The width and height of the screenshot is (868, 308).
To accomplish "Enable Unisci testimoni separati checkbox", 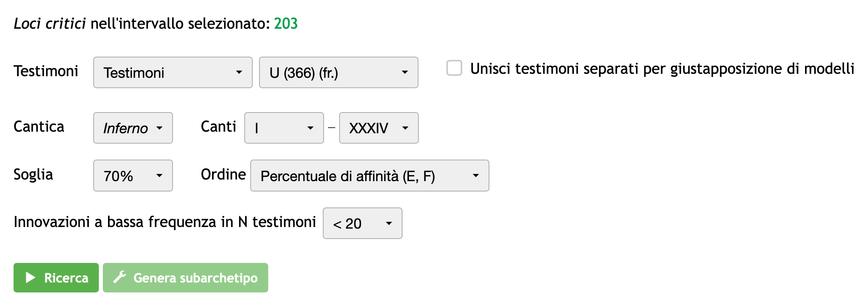I will [x=454, y=68].
